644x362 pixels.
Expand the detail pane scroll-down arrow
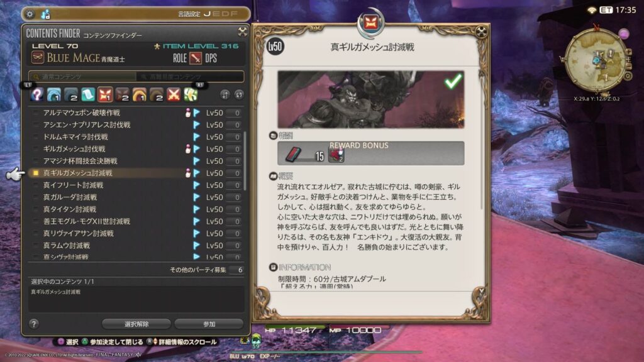(x=481, y=290)
